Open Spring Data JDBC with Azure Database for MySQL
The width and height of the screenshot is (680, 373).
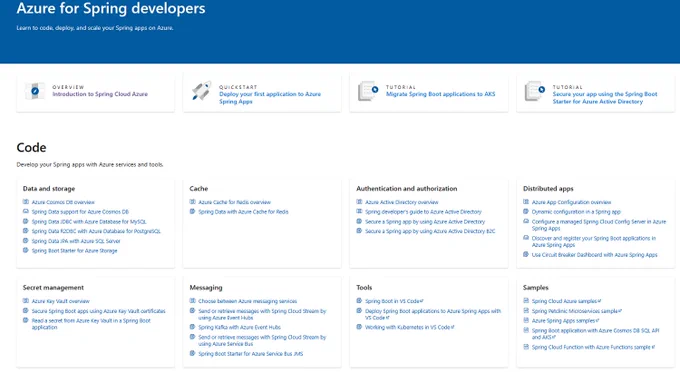tap(89, 222)
